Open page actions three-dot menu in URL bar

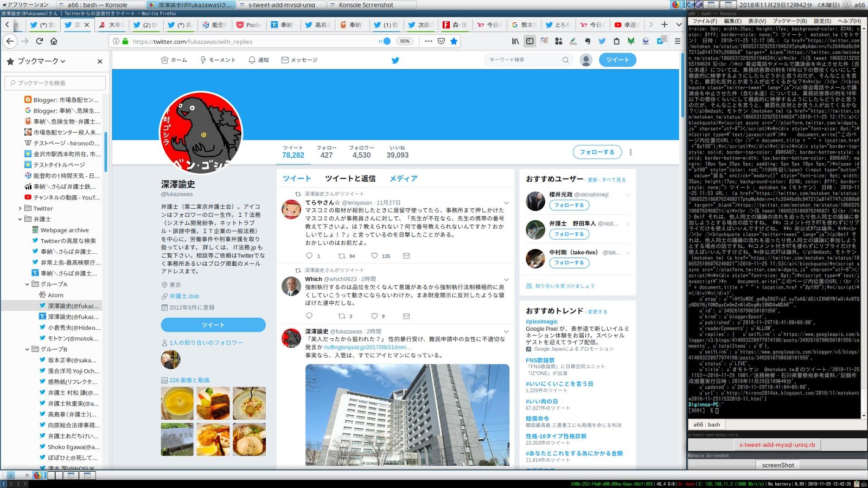pyautogui.click(x=429, y=41)
